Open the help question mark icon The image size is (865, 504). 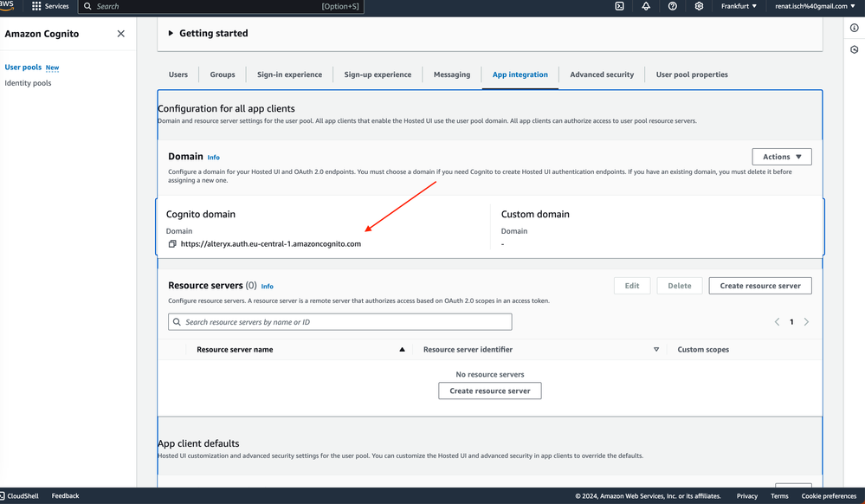pyautogui.click(x=673, y=6)
